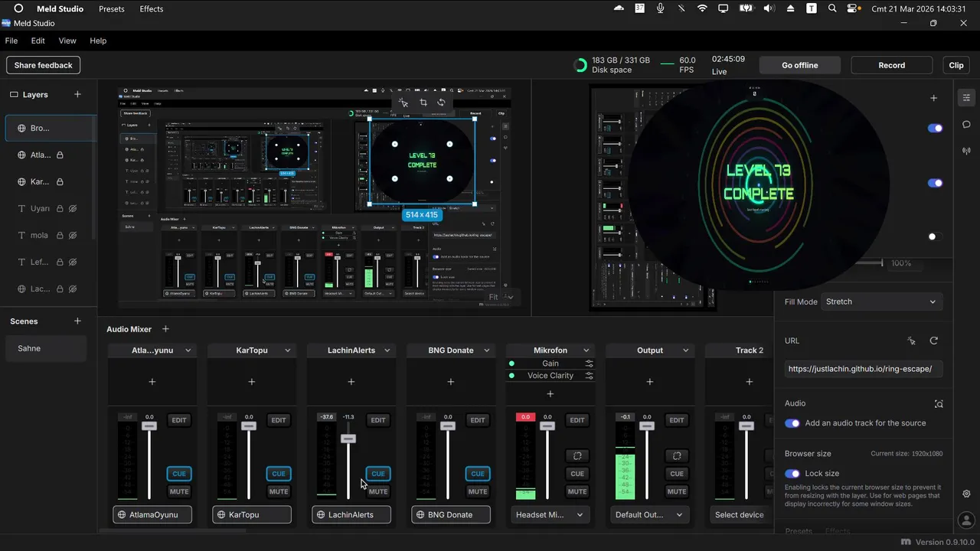Open Gain effect settings sliders
The image size is (980, 551).
pos(589,364)
